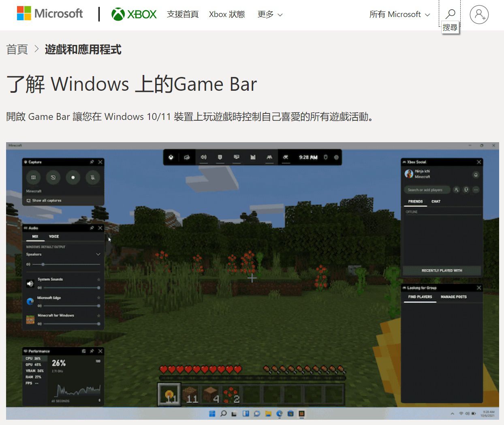
Task: Toggle Looking for Group icon on Game Bar
Action: pos(286,157)
